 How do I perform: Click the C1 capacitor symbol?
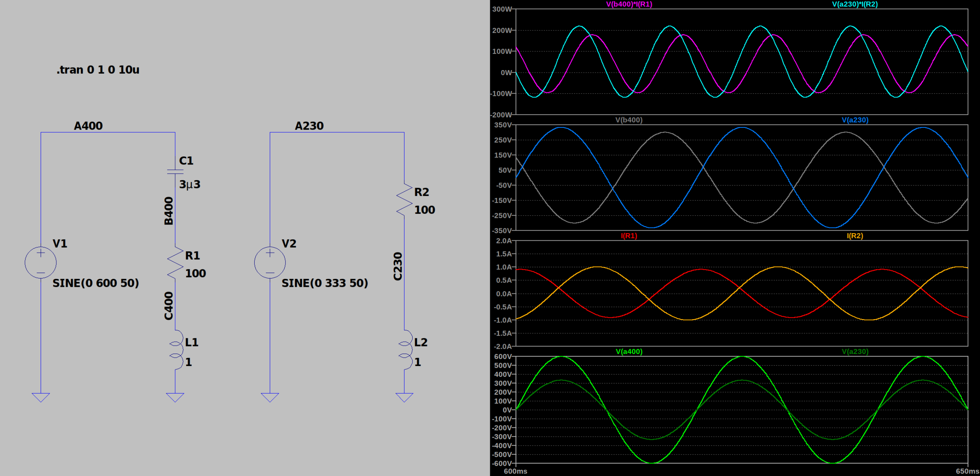175,172
